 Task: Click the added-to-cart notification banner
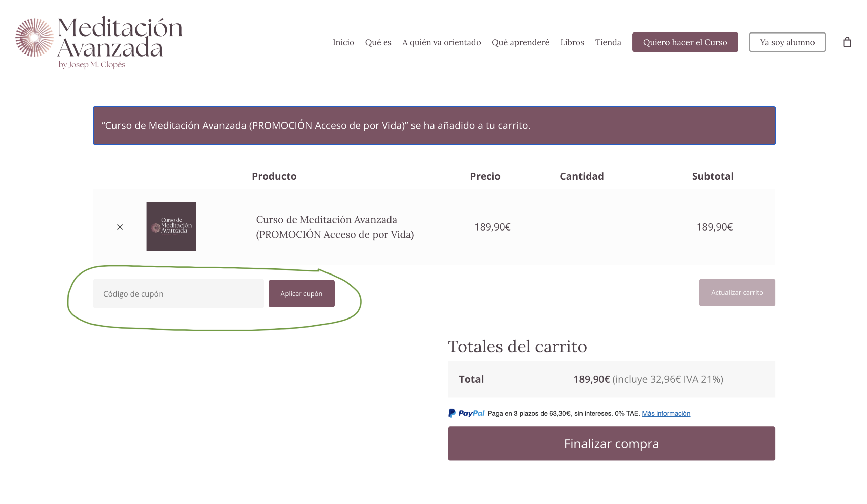(x=434, y=126)
